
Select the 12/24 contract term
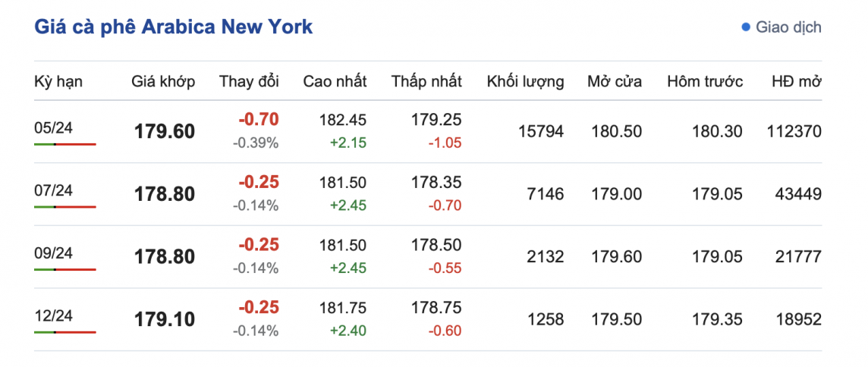pyautogui.click(x=54, y=316)
